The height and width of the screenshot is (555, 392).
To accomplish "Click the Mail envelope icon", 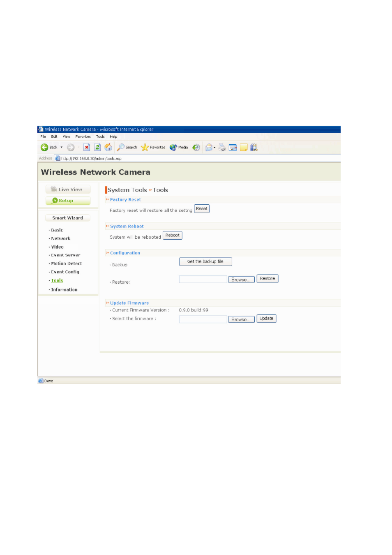I will point(209,147).
